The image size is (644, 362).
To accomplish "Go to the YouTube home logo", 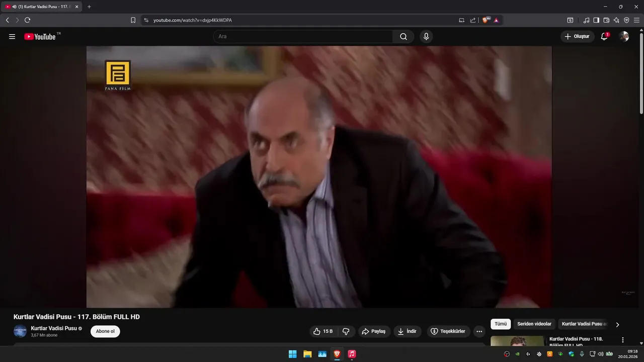I will pyautogui.click(x=40, y=36).
